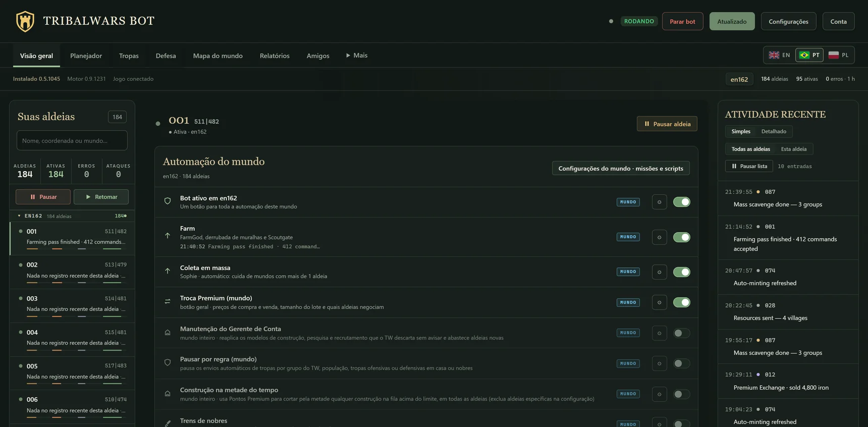This screenshot has height=427, width=868.
Task: Click the shield icon beside Pausar por regra
Action: 168,362
